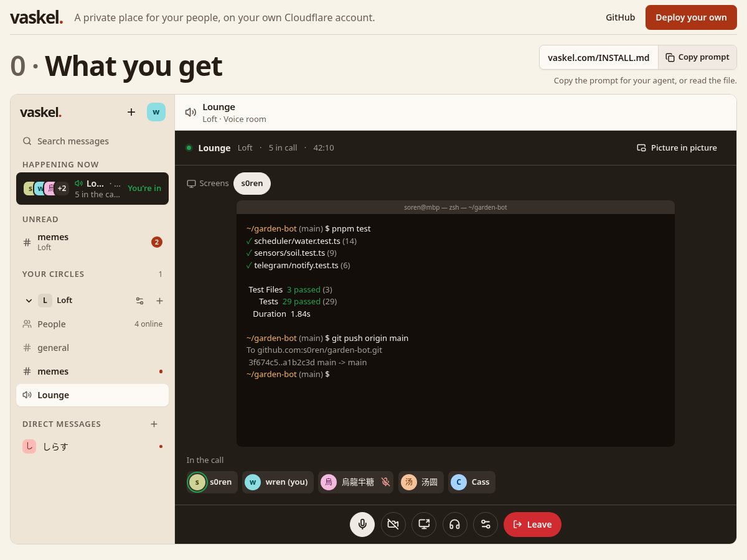Add a channel with Loft plus icon
Image resolution: width=747 pixels, height=560 pixels.
click(x=159, y=301)
